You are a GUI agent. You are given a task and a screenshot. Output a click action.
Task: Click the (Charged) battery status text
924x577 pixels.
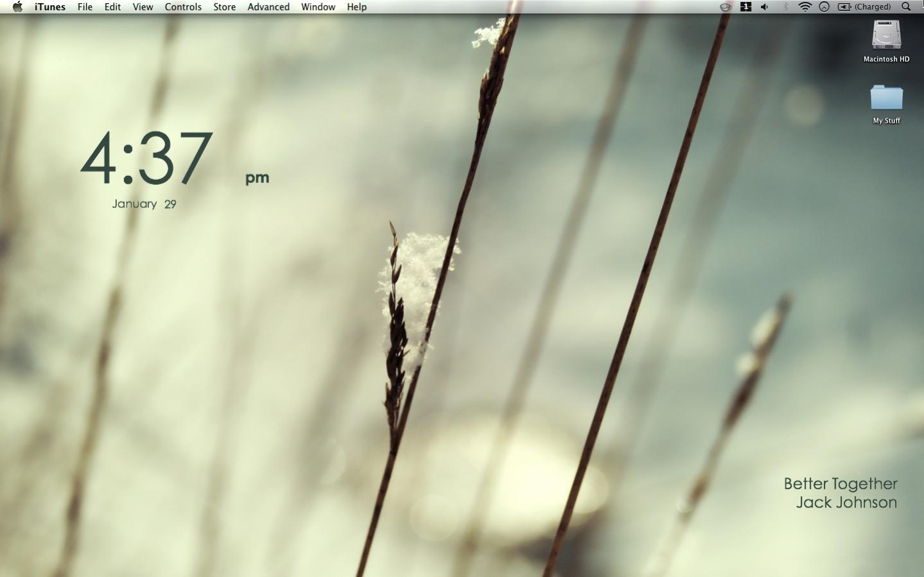click(873, 7)
